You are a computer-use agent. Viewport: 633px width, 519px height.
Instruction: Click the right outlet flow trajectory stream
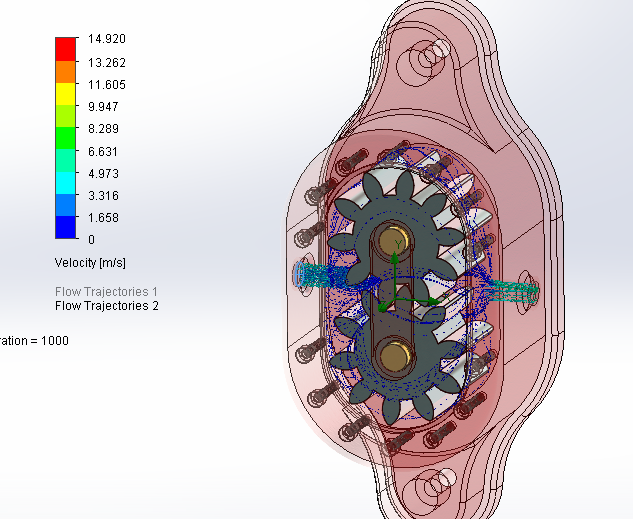tap(510, 291)
